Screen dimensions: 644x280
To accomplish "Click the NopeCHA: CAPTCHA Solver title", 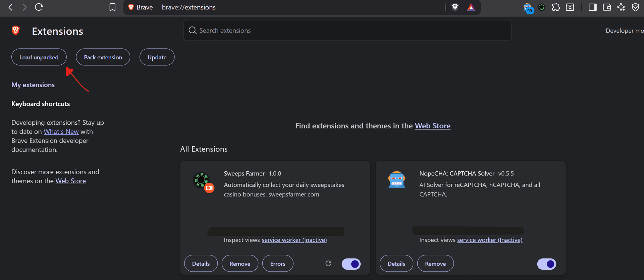I will (x=457, y=173).
